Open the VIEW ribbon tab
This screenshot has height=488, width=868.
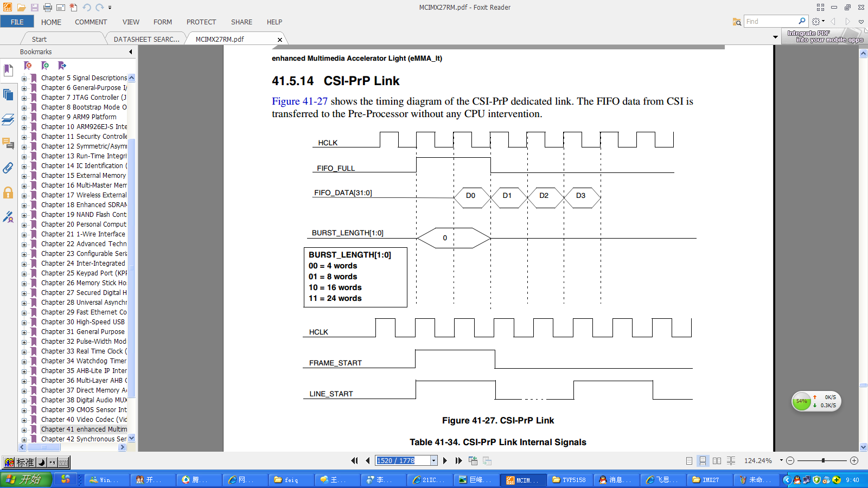[131, 22]
